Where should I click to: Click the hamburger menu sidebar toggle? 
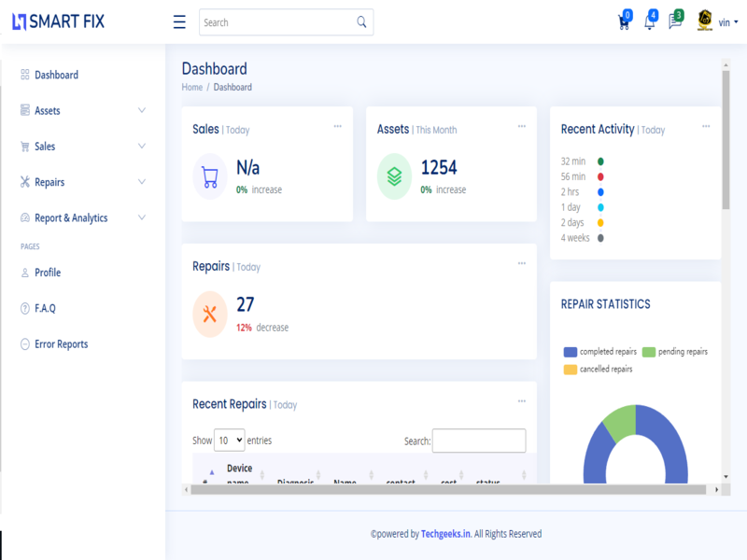pos(179,22)
